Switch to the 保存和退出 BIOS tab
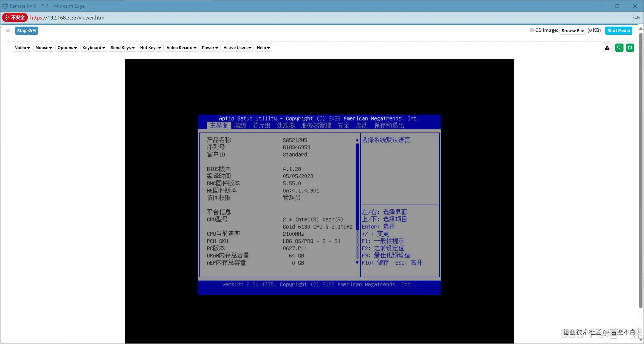The width and height of the screenshot is (644, 344). tap(389, 126)
